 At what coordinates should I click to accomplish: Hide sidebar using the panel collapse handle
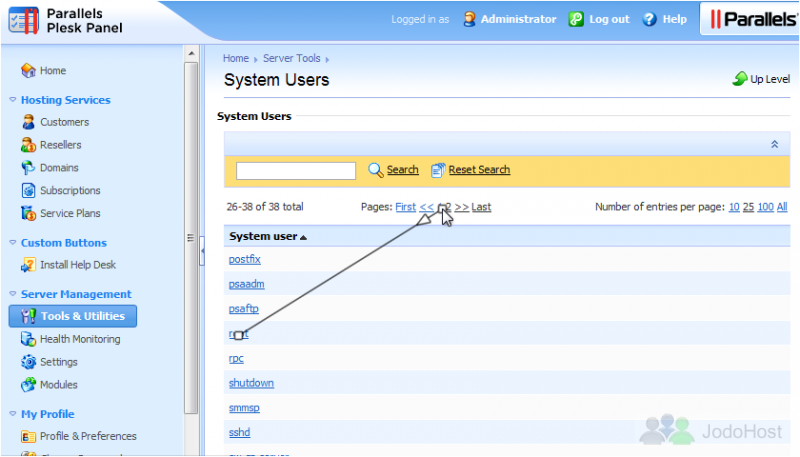(x=202, y=251)
